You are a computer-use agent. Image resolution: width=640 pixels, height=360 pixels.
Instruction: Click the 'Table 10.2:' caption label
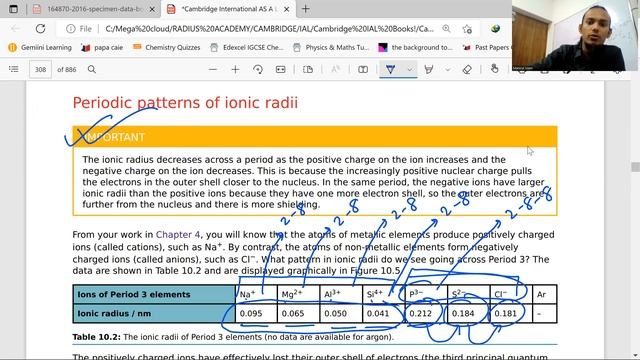pos(96,337)
